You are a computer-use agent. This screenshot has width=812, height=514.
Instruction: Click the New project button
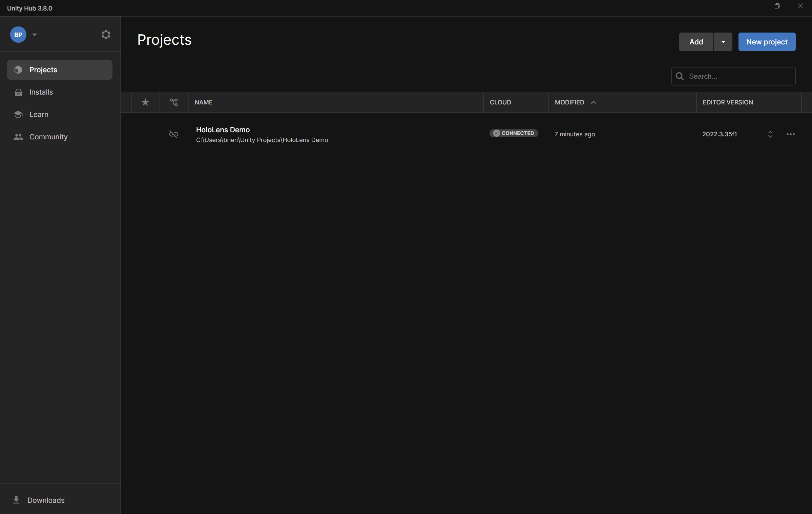click(767, 41)
